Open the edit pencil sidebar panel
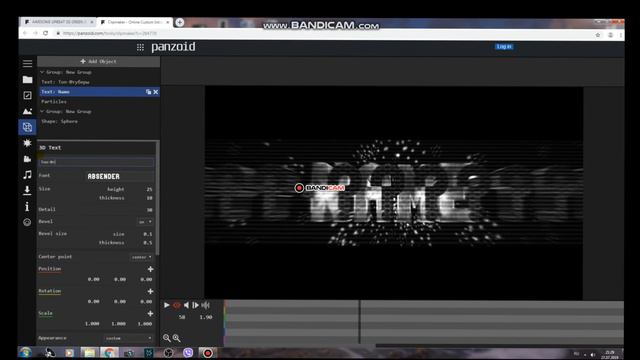The height and width of the screenshot is (360, 640). pyautogui.click(x=27, y=96)
